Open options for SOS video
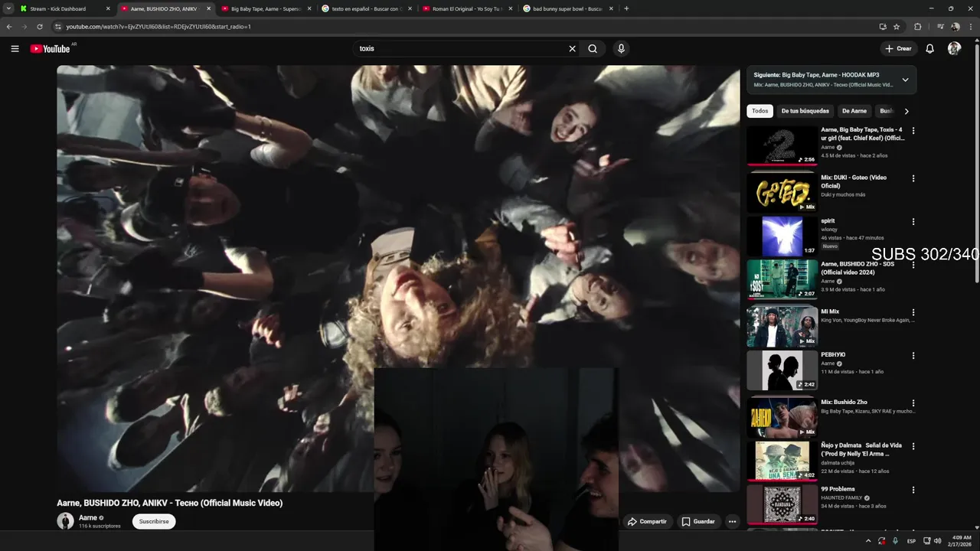This screenshot has height=551, width=980. click(913, 265)
